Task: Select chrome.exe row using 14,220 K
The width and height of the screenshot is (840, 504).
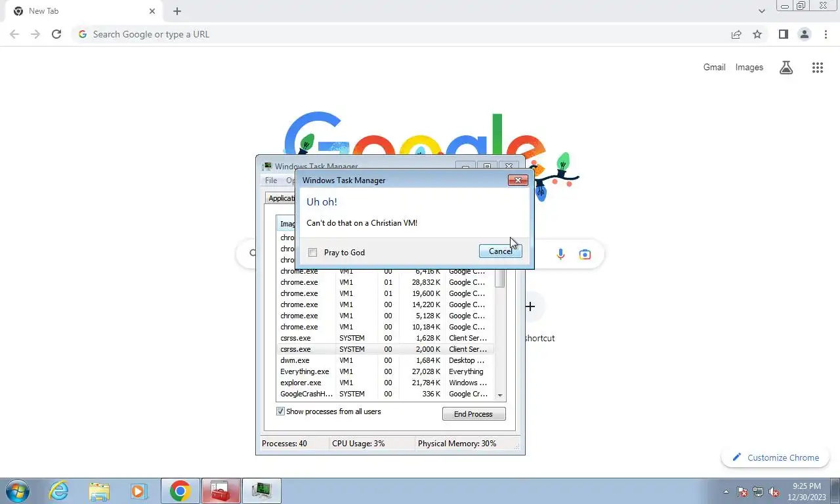Action: [x=385, y=304]
